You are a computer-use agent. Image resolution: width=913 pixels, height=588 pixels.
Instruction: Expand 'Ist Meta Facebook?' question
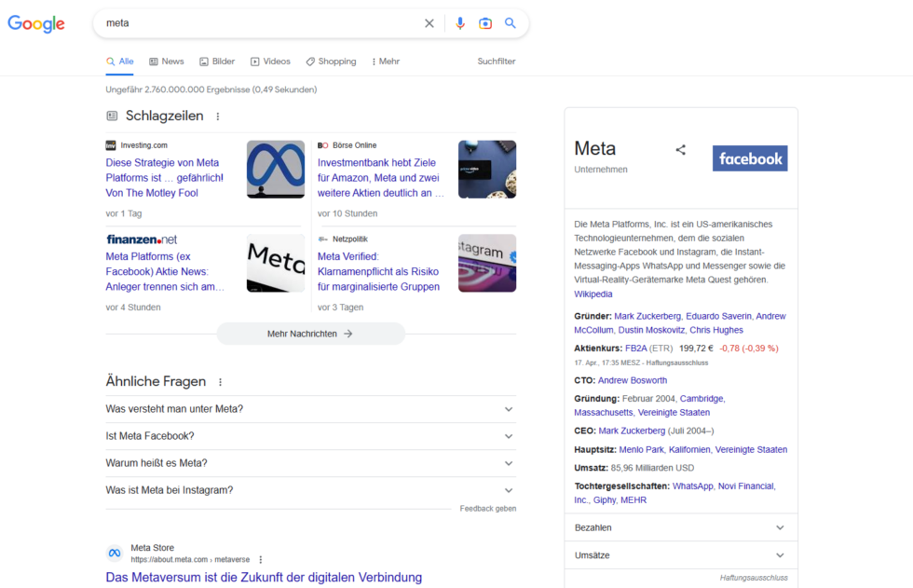pos(311,436)
